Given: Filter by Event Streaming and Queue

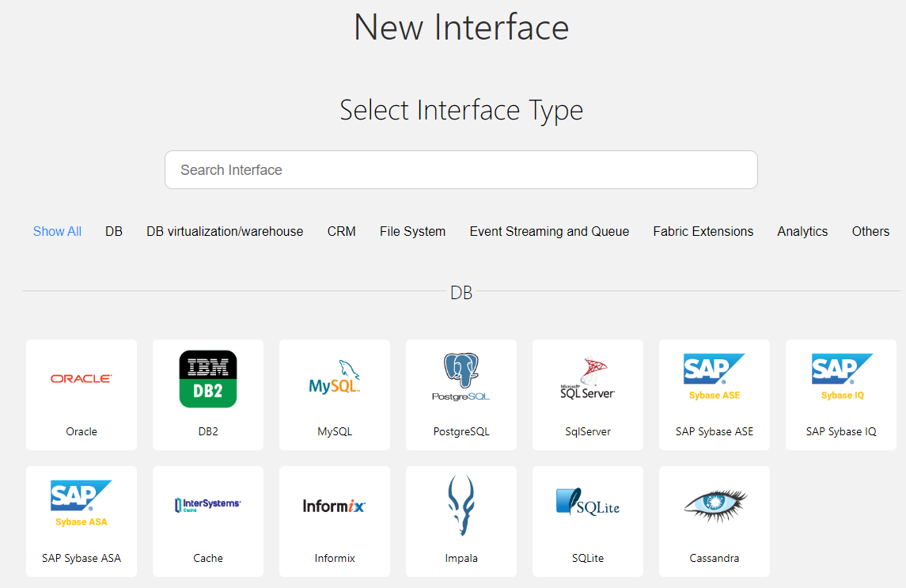Looking at the screenshot, I should coord(549,232).
